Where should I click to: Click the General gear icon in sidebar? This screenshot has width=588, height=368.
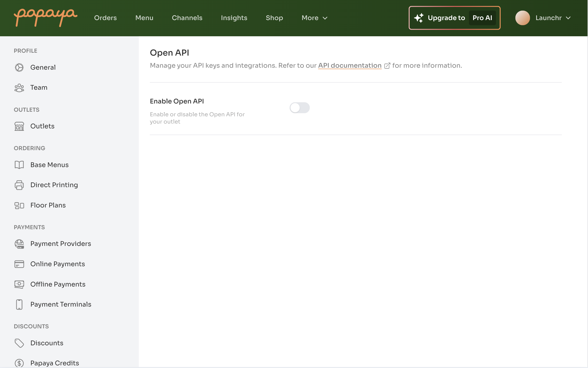click(x=19, y=67)
